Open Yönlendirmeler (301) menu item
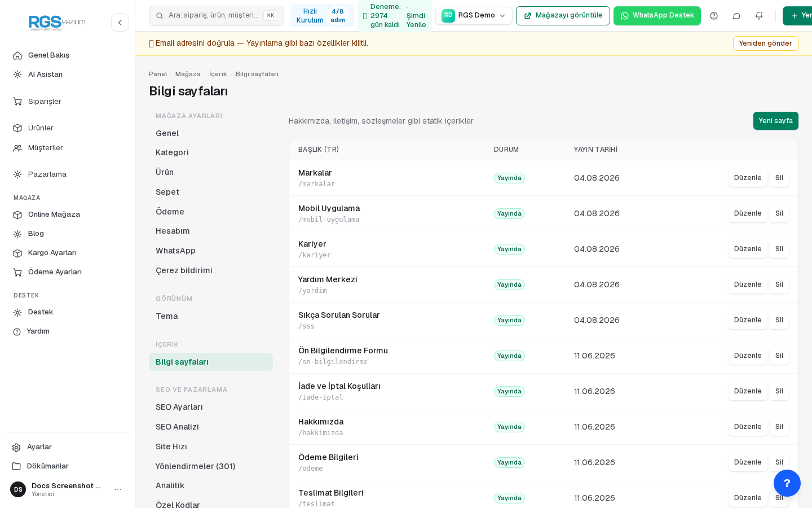Image resolution: width=812 pixels, height=508 pixels. coord(211,466)
